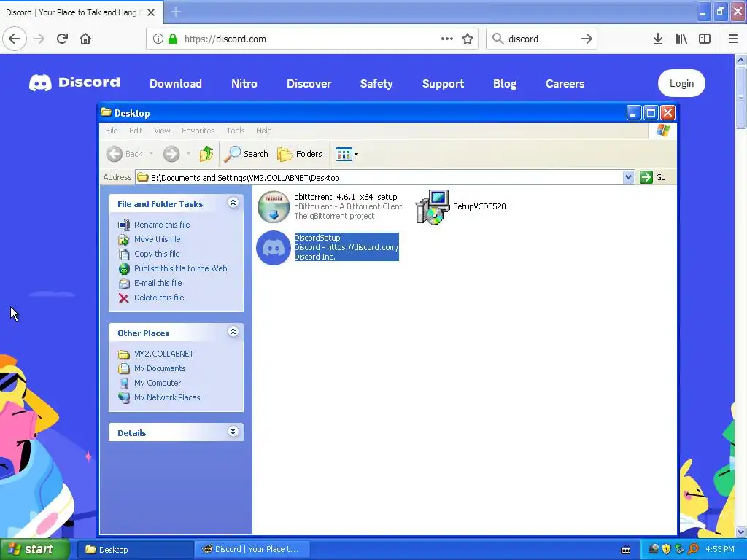747x560 pixels.
Task: Open Tools menu in Desktop window
Action: 236,131
